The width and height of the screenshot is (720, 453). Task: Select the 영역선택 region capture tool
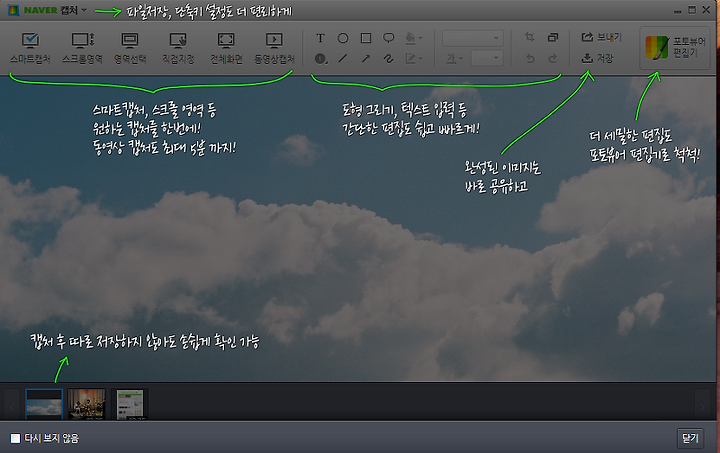pos(130,48)
